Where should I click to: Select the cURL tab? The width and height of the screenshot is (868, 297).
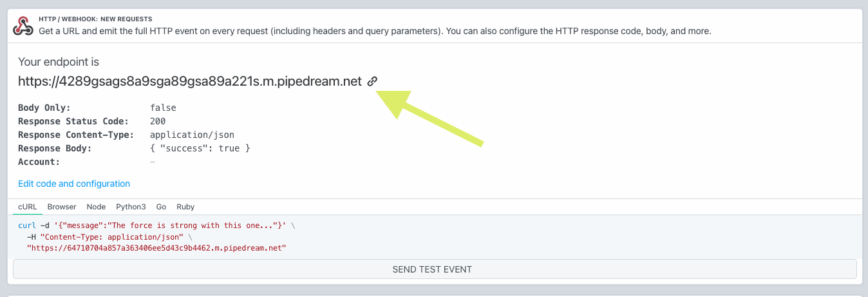coord(28,207)
